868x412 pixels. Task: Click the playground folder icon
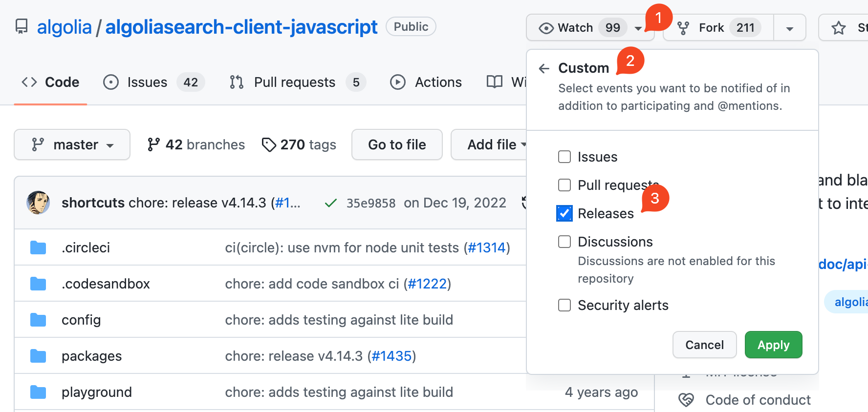click(38, 392)
